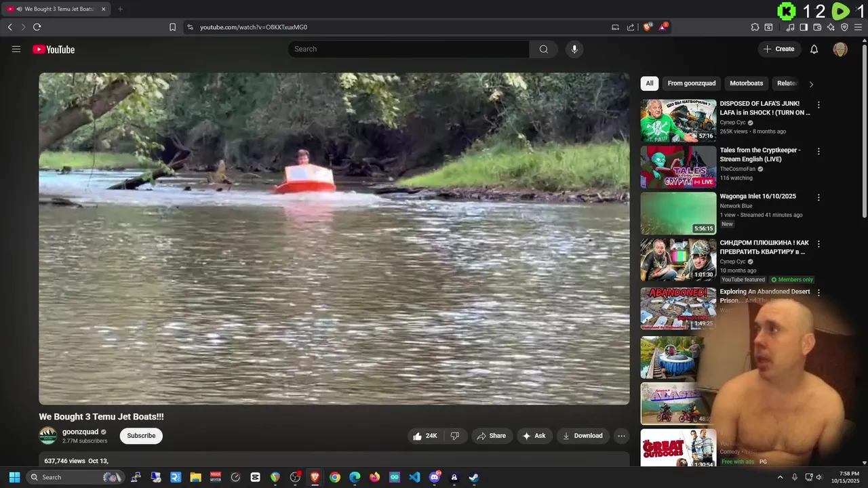This screenshot has height=488, width=868.
Task: Open options for Wagonga Inlet video
Action: point(818,197)
